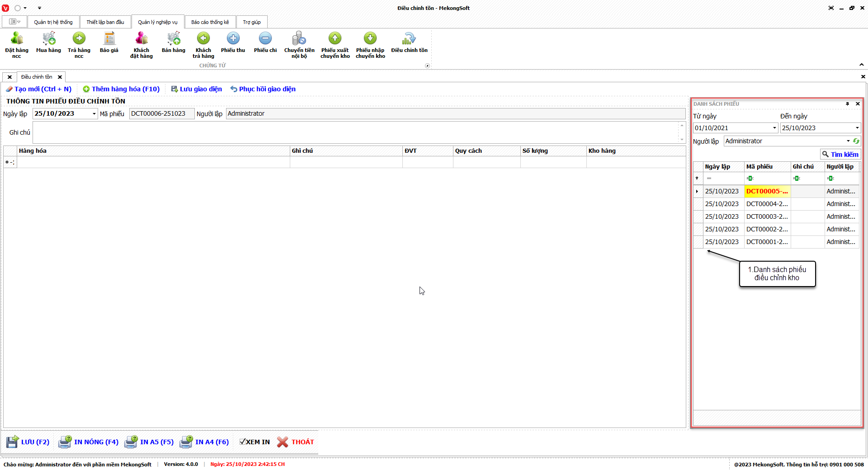Click the refresh icon beside Người lập filter
This screenshot has width=868, height=470.
[x=856, y=141]
